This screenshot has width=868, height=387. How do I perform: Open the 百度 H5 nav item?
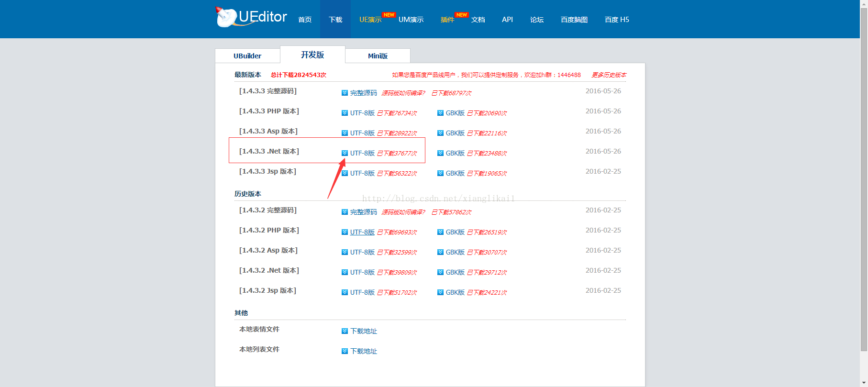pos(617,20)
